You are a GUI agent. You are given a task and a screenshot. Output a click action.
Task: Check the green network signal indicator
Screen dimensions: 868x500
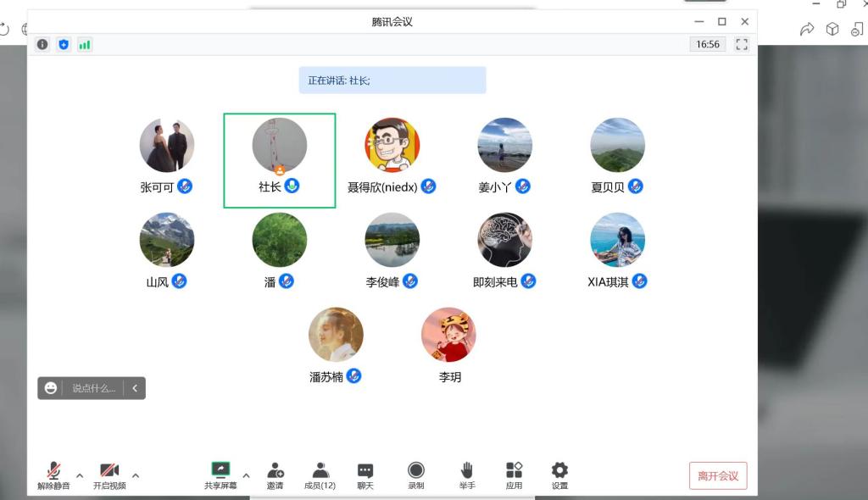pos(85,44)
